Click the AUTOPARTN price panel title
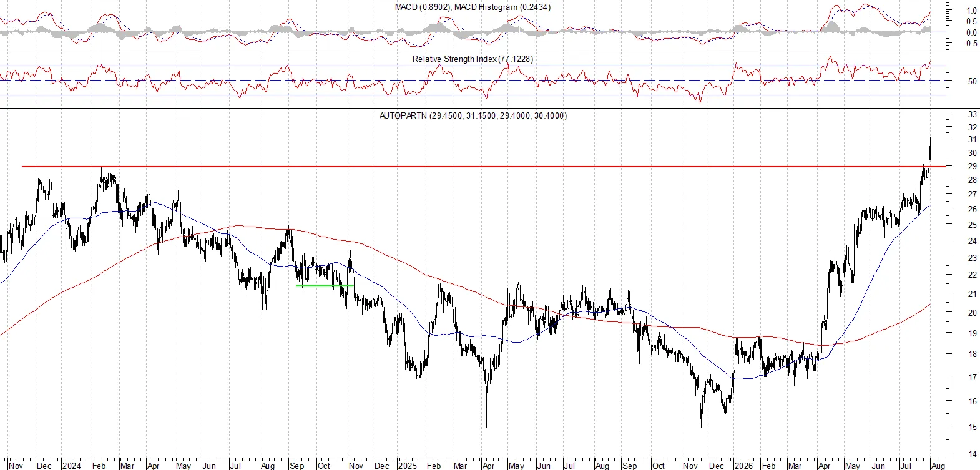Viewport: 980px width, 470px height. 473,115
